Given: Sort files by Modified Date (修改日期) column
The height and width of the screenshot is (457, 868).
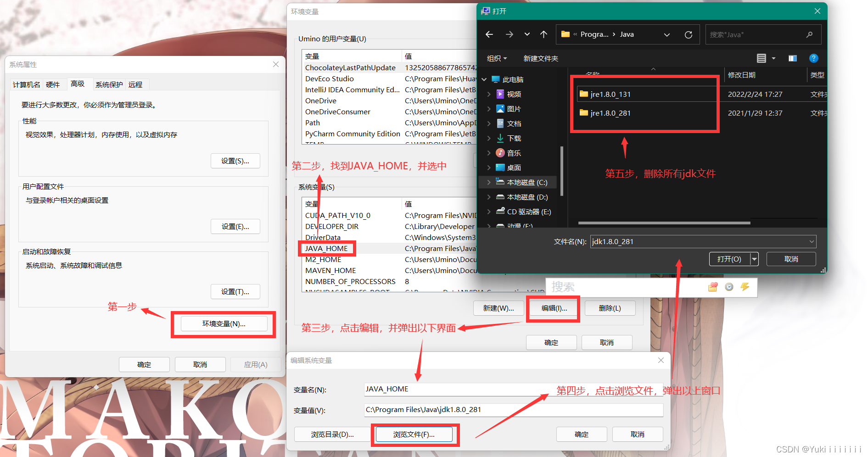Looking at the screenshot, I should pyautogui.click(x=742, y=75).
